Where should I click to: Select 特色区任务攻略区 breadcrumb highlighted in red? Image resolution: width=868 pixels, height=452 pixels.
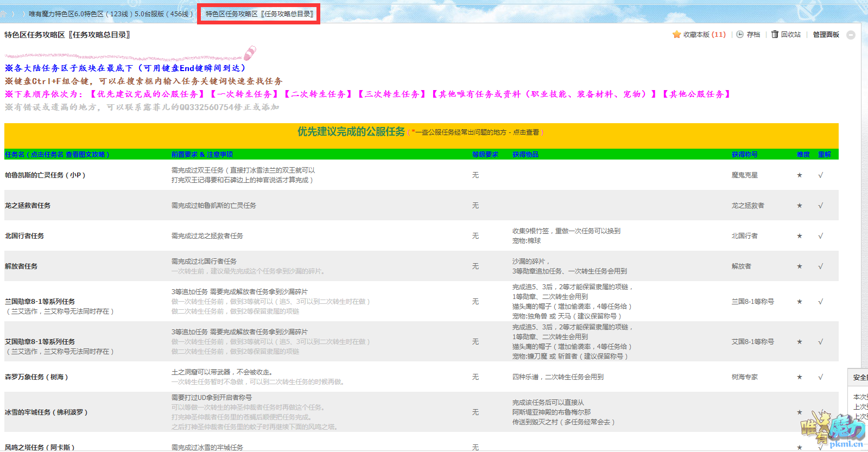point(259,14)
